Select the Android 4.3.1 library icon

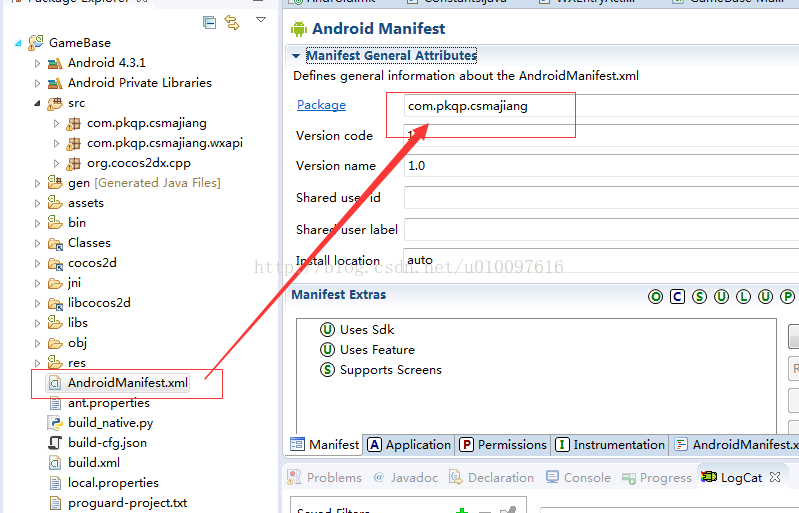55,63
